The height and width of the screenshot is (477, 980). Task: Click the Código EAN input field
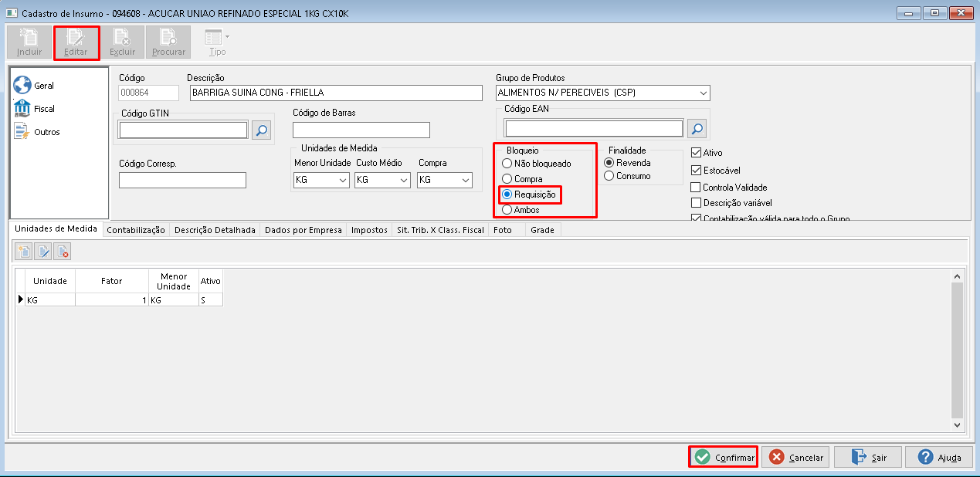[594, 128]
